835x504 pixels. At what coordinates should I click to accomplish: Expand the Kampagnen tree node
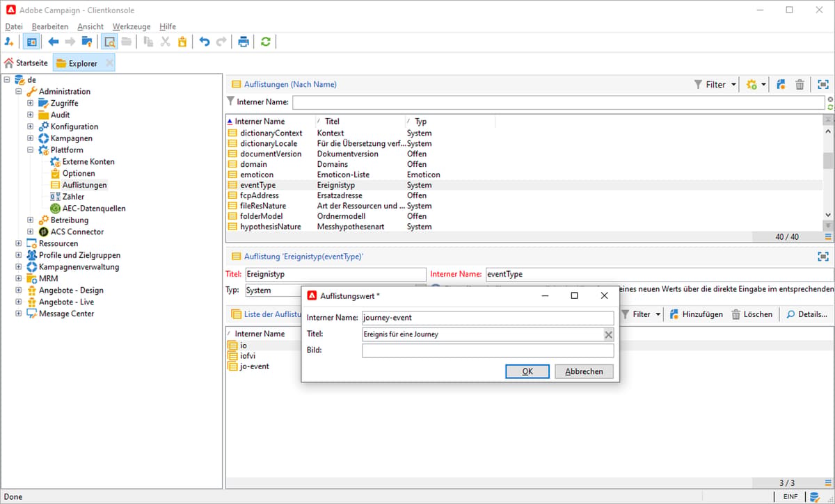(x=30, y=138)
